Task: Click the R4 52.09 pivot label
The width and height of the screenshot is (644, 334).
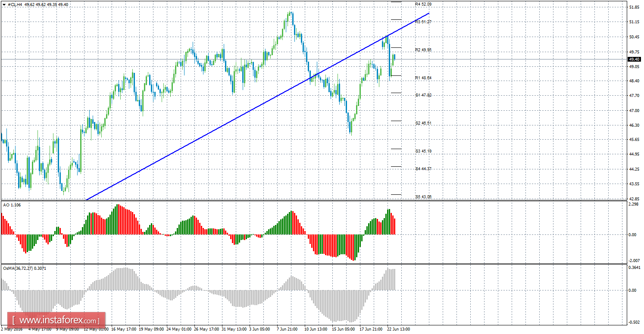Action: [423, 4]
